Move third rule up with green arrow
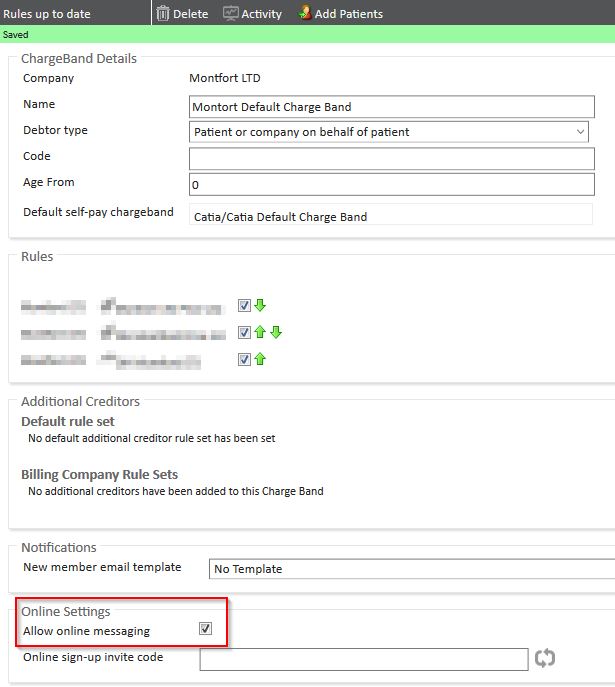 point(260,359)
